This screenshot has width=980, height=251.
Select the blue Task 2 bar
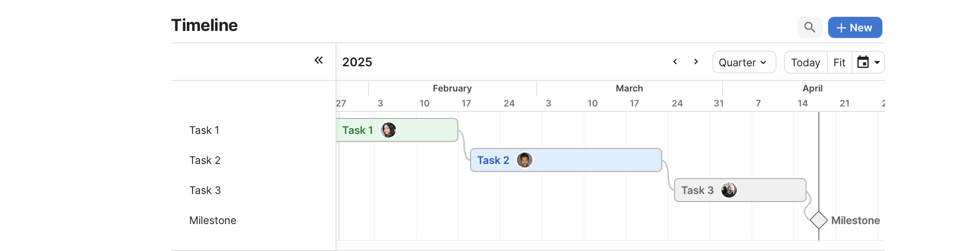596,160
